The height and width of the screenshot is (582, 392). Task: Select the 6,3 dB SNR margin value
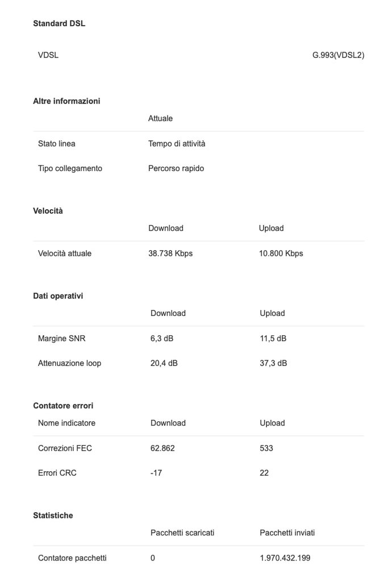click(x=162, y=339)
